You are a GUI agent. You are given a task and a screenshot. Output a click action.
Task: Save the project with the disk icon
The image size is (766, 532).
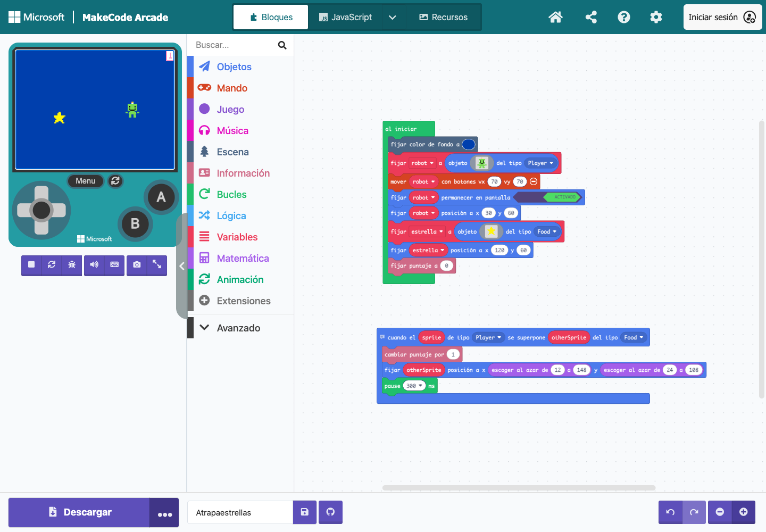305,512
